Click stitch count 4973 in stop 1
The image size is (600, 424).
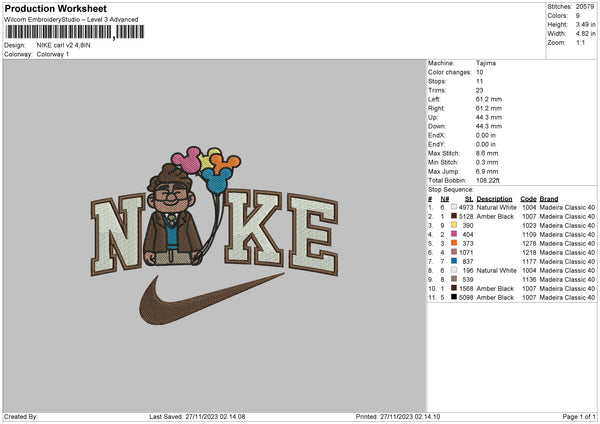point(466,207)
